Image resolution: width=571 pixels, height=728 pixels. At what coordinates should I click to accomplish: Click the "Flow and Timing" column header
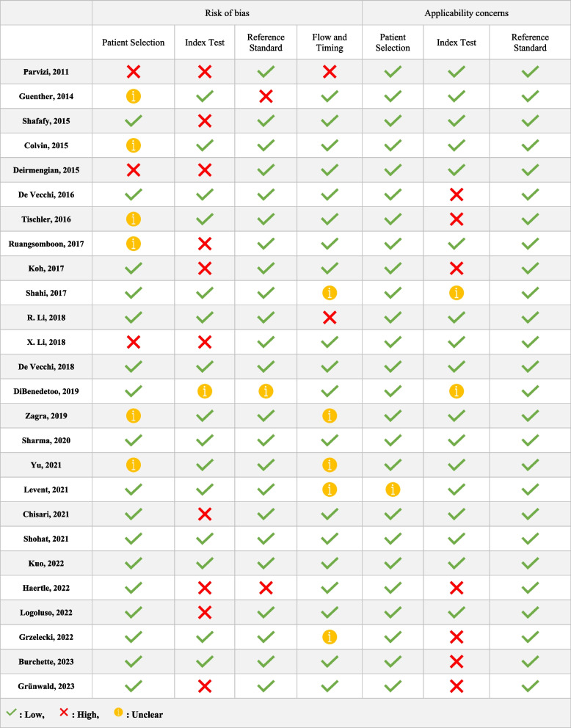click(x=330, y=43)
